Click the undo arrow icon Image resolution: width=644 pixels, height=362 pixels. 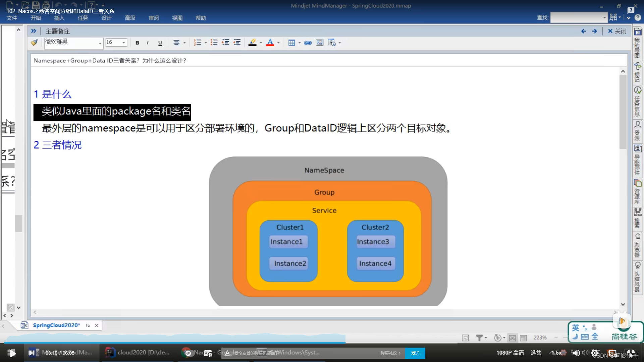pyautogui.click(x=58, y=5)
